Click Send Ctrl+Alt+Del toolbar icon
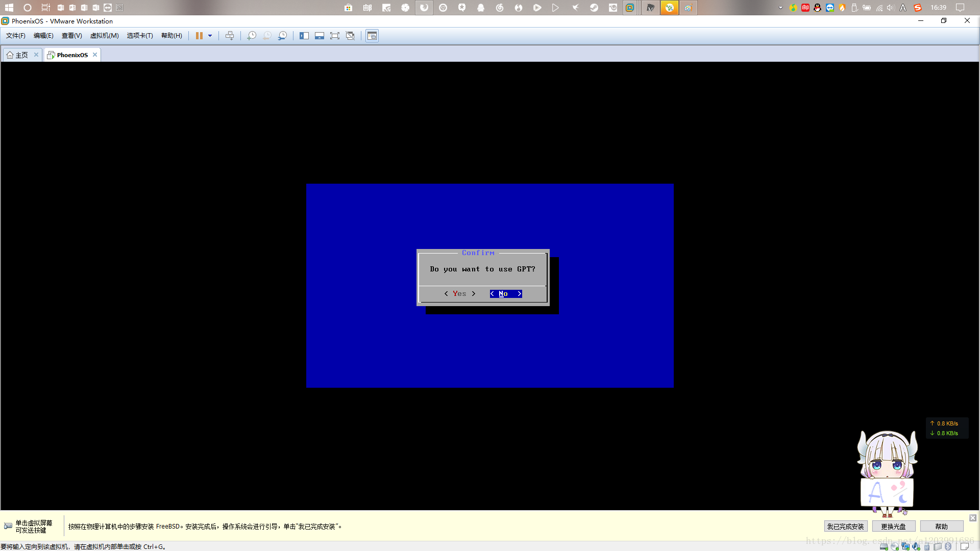The width and height of the screenshot is (980, 551). 230,36
